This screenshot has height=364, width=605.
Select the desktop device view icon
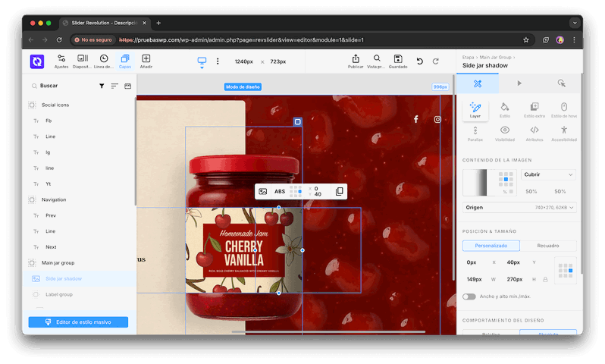202,61
